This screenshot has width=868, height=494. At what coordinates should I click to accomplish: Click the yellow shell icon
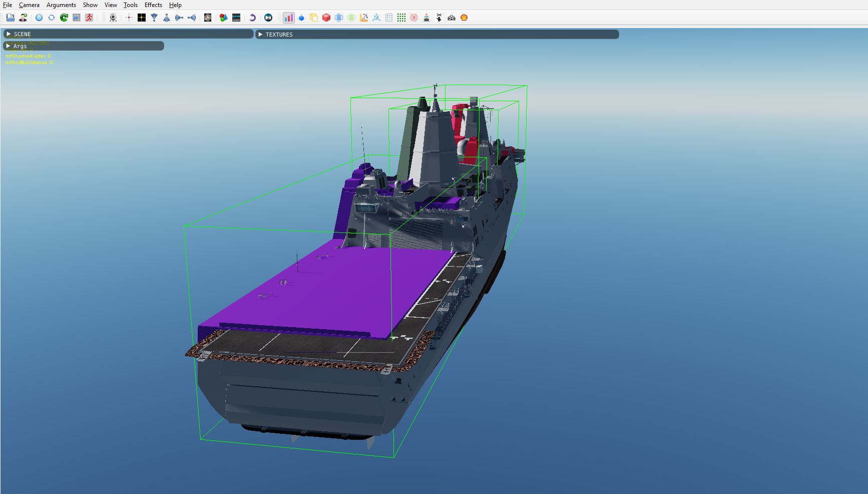pos(464,18)
